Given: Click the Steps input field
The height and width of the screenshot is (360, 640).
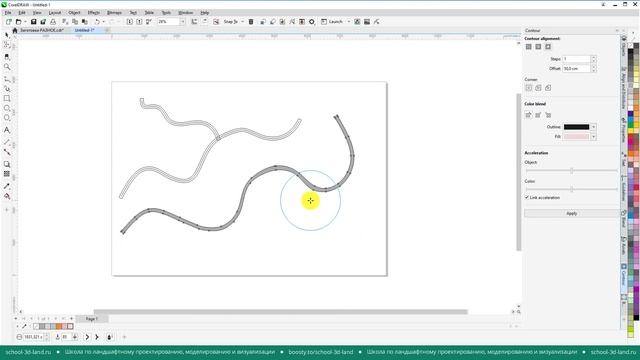Looking at the screenshot, I should tap(576, 59).
